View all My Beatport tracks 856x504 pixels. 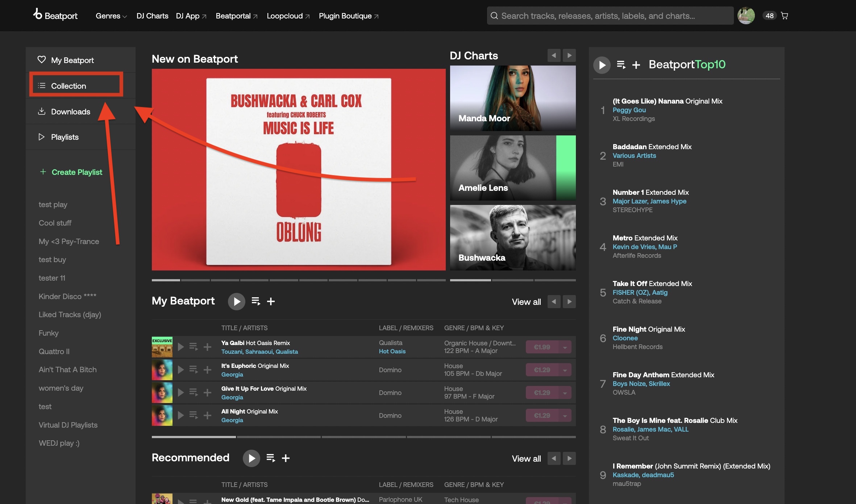(x=526, y=302)
